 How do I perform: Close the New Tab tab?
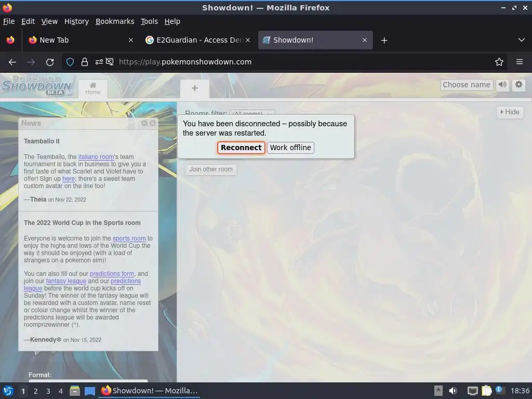(x=131, y=40)
